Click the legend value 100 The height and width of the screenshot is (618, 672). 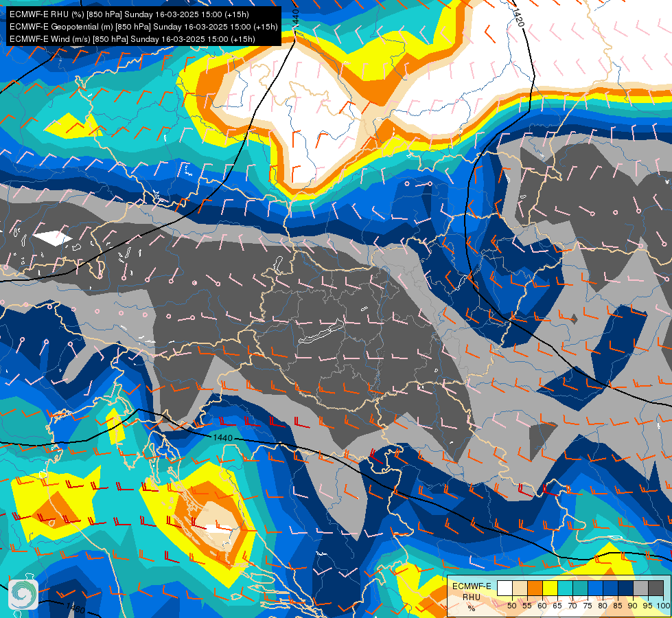[664, 606]
